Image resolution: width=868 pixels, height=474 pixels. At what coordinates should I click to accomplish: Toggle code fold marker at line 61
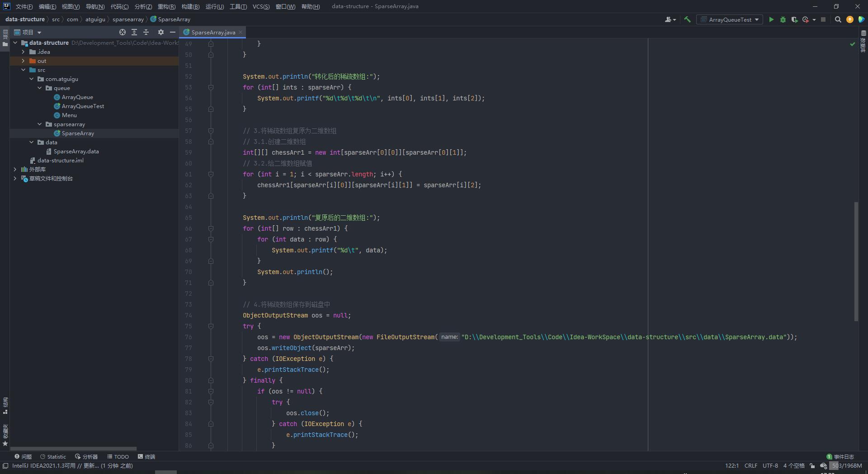pos(211,174)
